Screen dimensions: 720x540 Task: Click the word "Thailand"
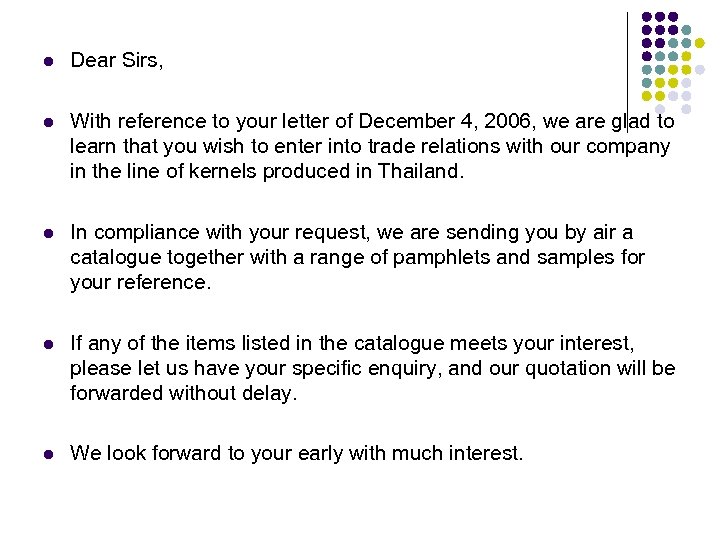pos(420,171)
